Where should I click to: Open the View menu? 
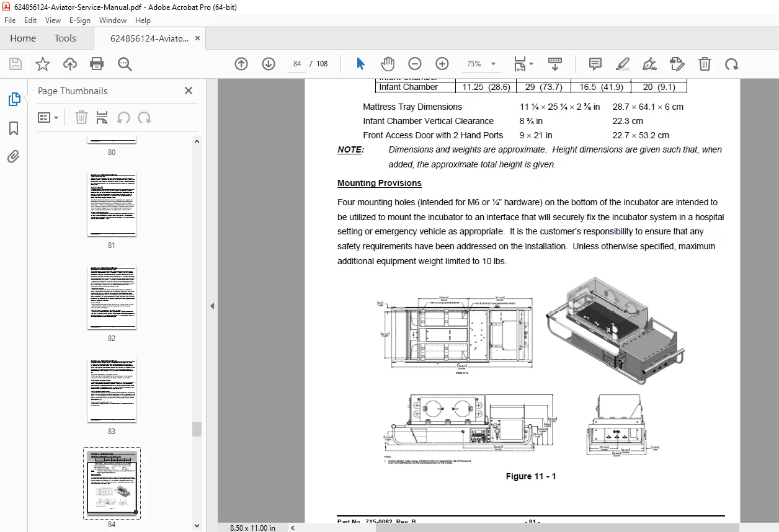point(53,20)
